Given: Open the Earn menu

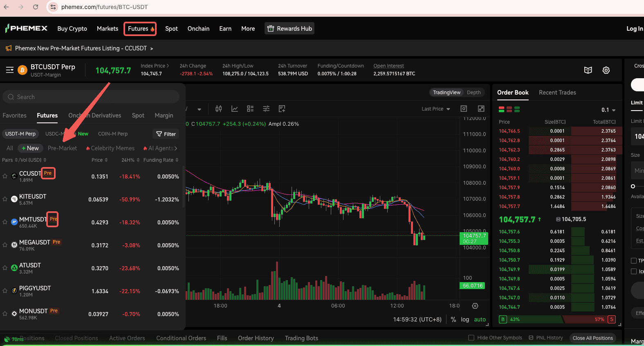Looking at the screenshot, I should [x=225, y=29].
